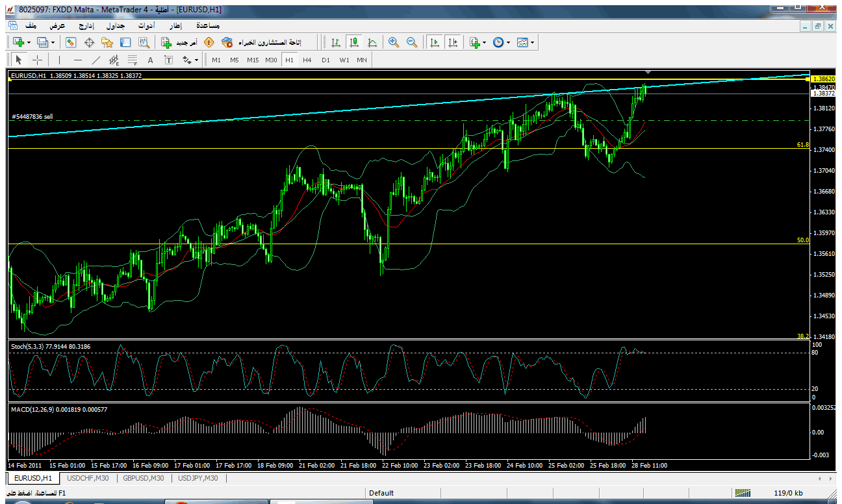Screen dimensions: 842x504
Task: Toggle chart shift from right border
Action: tap(453, 42)
